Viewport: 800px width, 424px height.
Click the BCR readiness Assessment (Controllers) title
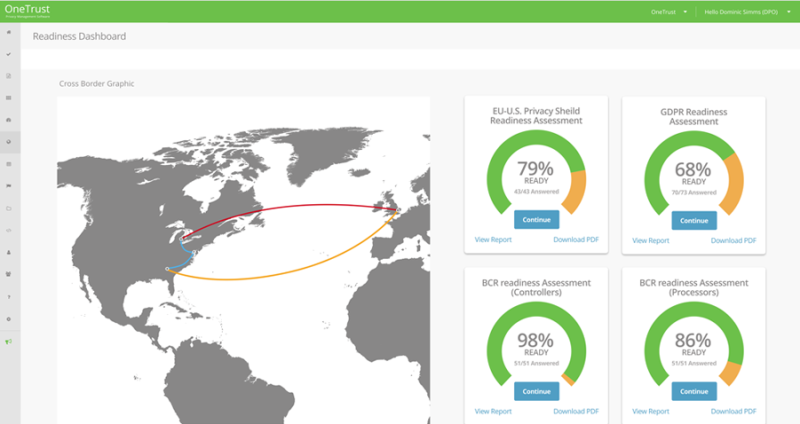coord(536,287)
